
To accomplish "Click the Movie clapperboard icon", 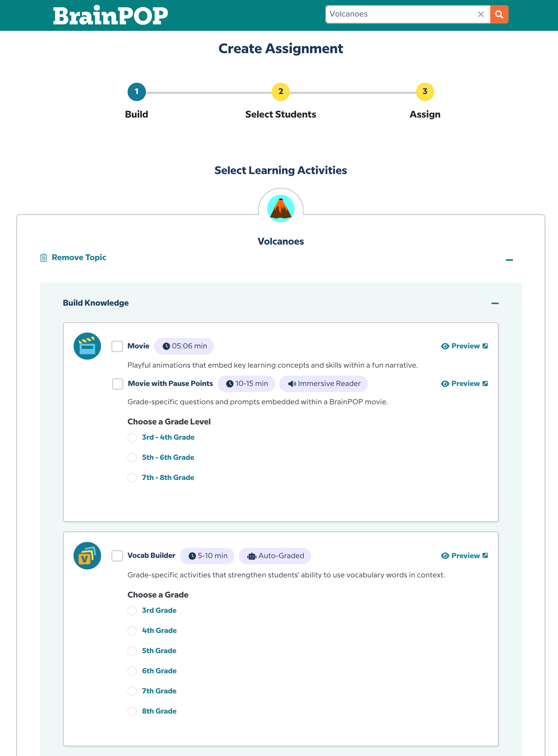I will coord(87,346).
